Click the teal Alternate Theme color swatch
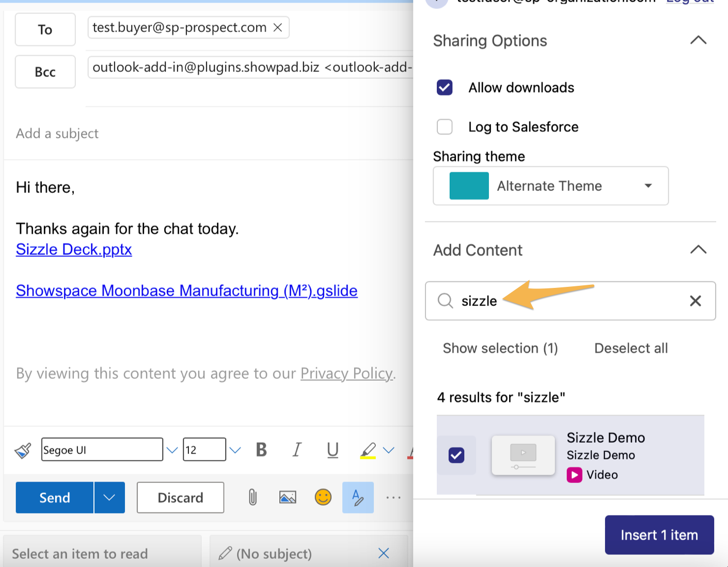728x567 pixels. click(x=470, y=186)
